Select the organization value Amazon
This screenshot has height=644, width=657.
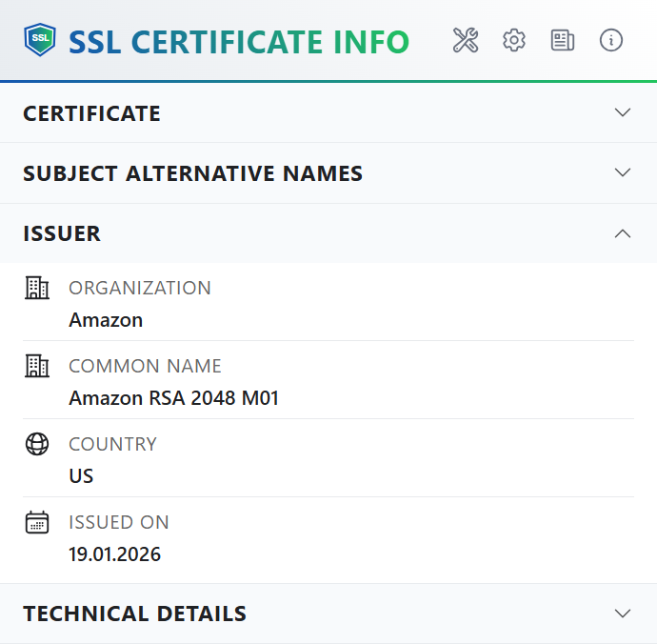coord(106,320)
